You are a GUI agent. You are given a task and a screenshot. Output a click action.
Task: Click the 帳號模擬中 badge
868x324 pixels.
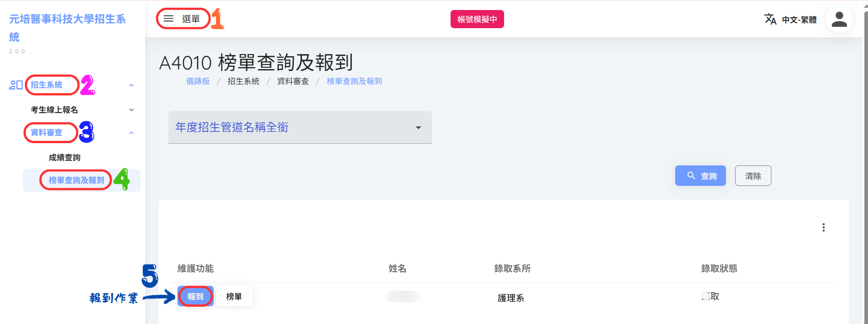477,19
